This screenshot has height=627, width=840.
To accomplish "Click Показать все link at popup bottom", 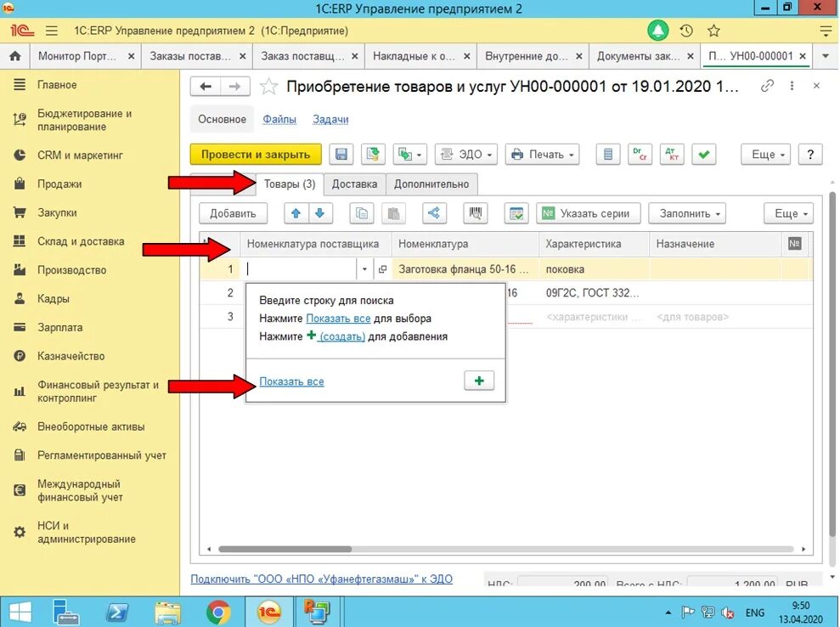I will coord(291,381).
